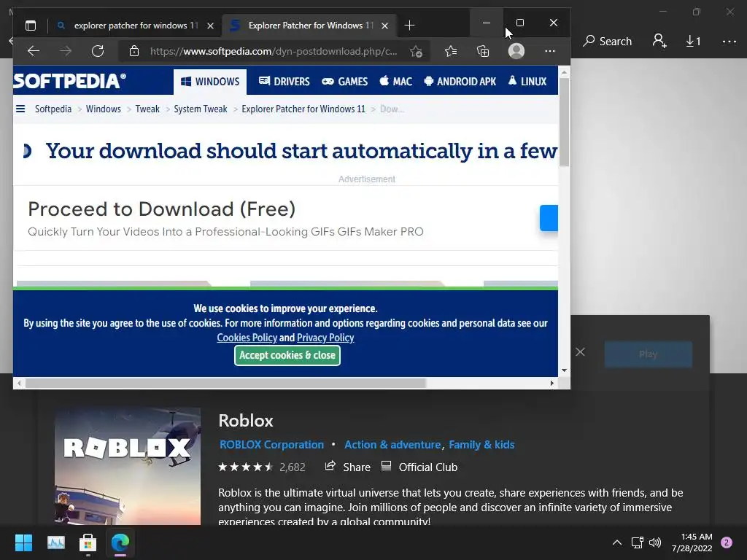Open a new tab in Edge
The width and height of the screenshot is (747, 560).
pyautogui.click(x=409, y=26)
